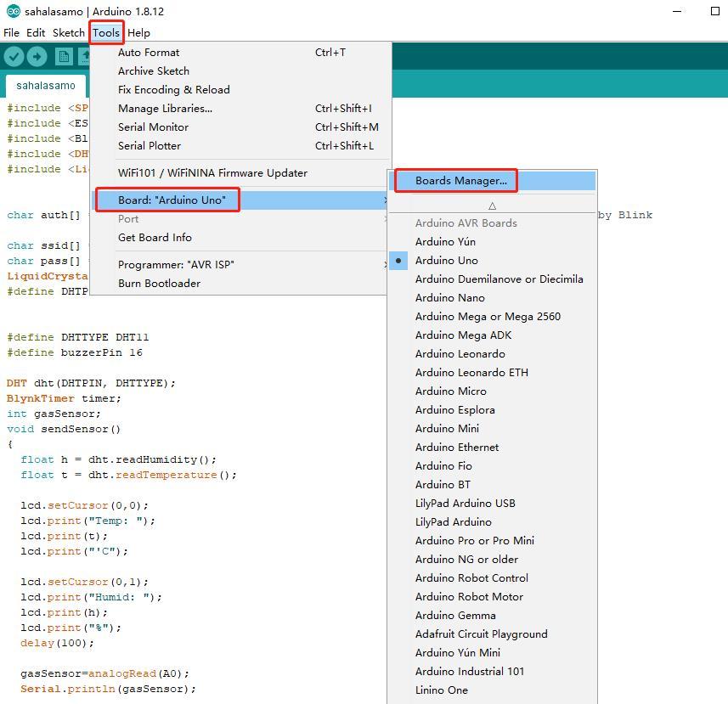Screen dimensions: 728x704
Task: Launch WiFi101 / WiFiNINA Firmware Updater
Action: coord(240,173)
